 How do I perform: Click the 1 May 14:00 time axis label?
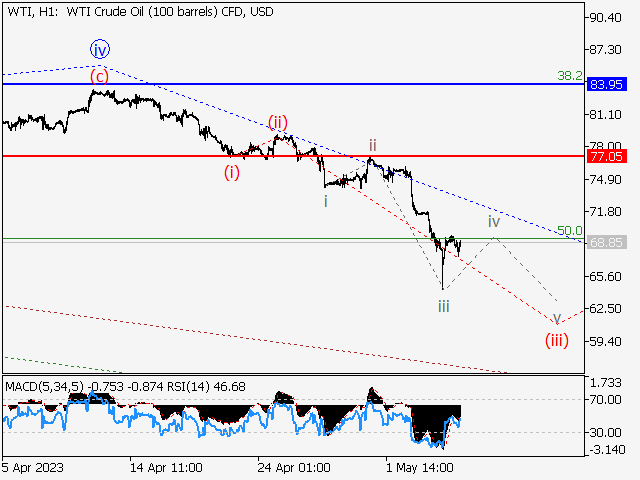[420, 467]
